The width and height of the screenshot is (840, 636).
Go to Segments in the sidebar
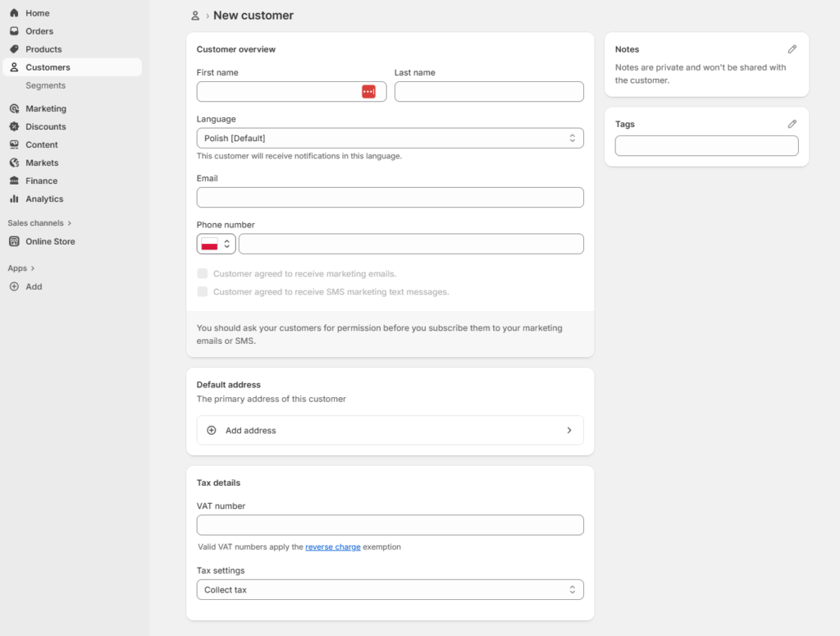point(45,85)
